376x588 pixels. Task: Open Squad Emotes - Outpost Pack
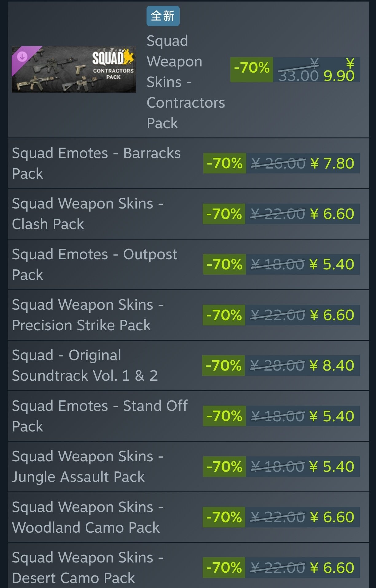pos(95,264)
